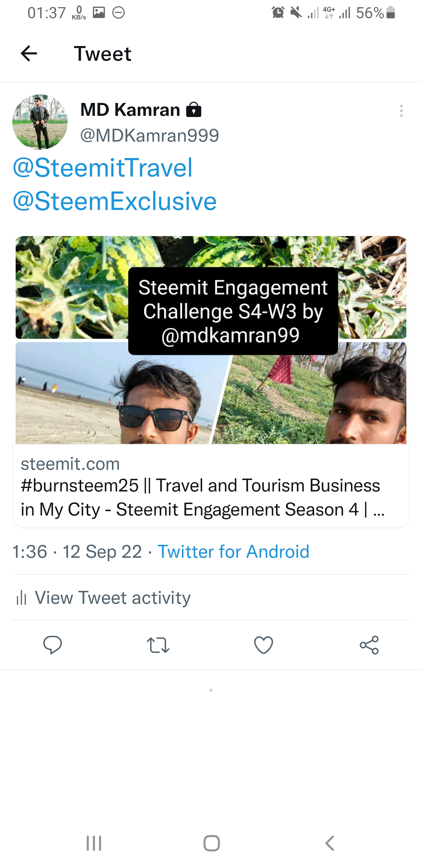Tap the @MDKamran999 handle
This screenshot has height=868, width=422.
click(x=149, y=135)
